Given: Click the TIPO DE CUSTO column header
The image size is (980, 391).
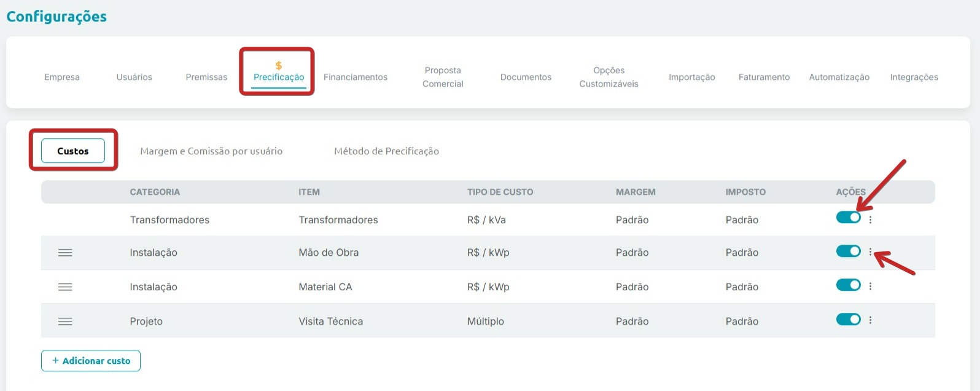Looking at the screenshot, I should tap(500, 192).
